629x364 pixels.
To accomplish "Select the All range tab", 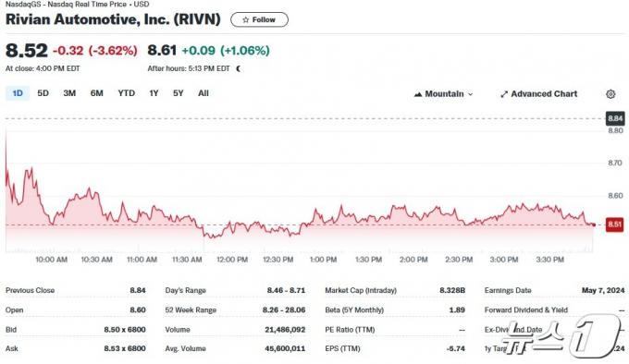I will pos(203,93).
